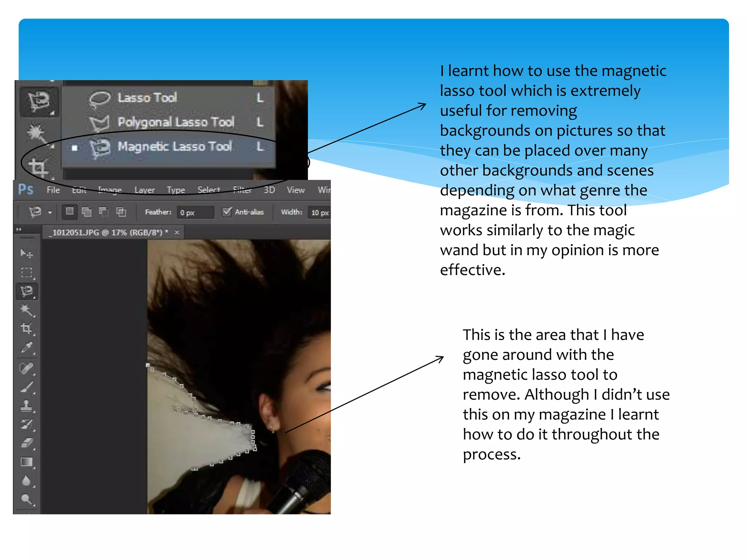
Task: Select the Eyedropper tool
Action: [x=27, y=348]
